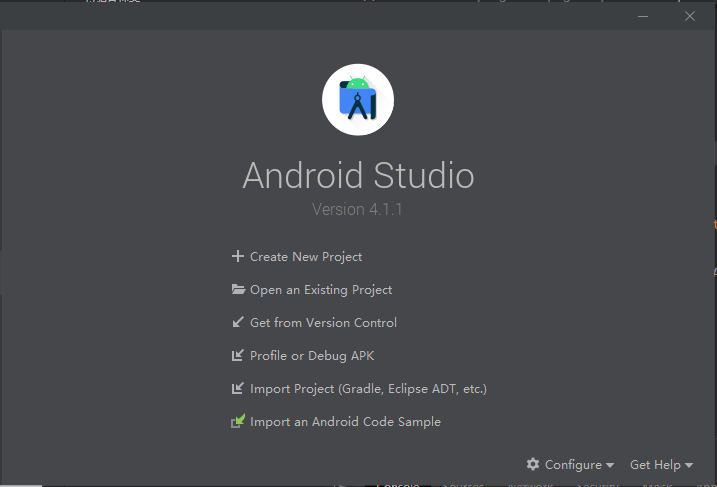Click the Android Studio logo
Screen dimensions: 717x487
(x=358, y=100)
